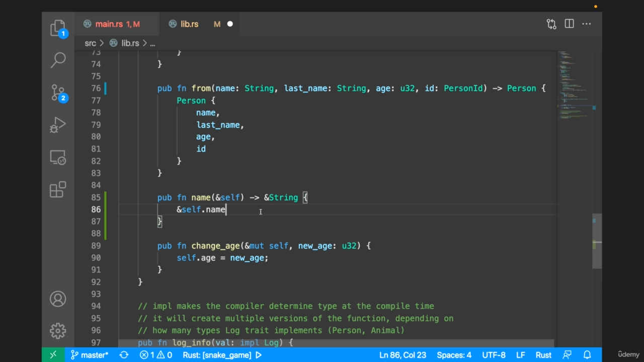Open the Remote Explorer icon
This screenshot has width=644, height=362.
58,157
